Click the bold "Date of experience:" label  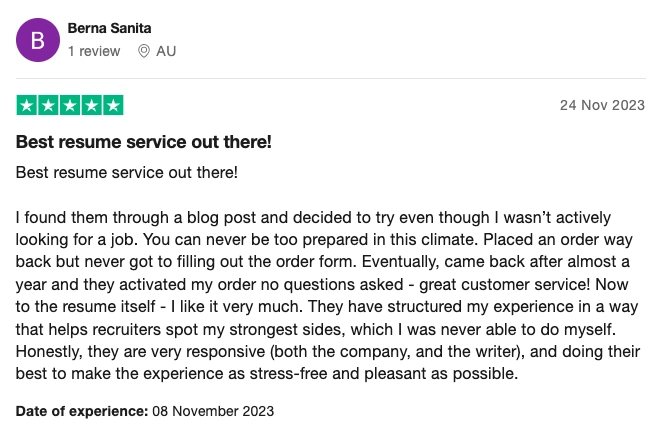(x=81, y=410)
